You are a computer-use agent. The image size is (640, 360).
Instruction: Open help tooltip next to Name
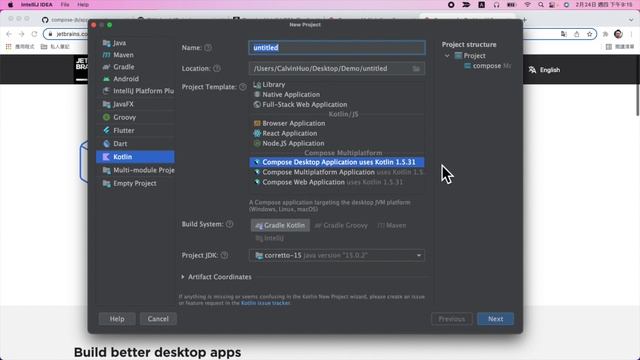coord(208,48)
